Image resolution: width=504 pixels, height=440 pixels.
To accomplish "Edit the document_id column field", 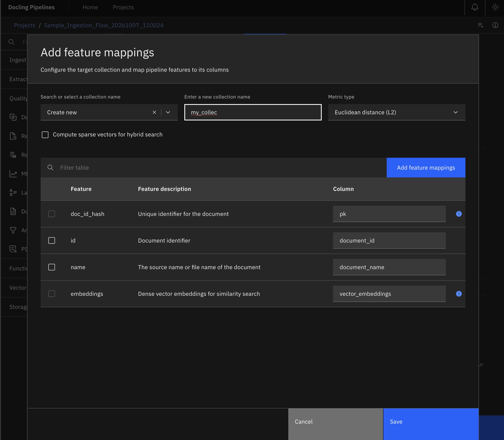I will [x=389, y=240].
